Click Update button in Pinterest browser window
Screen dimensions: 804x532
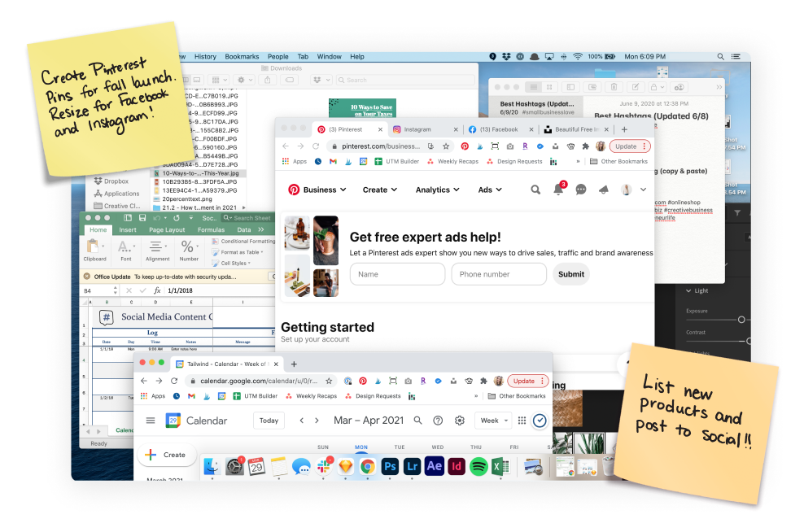click(630, 146)
